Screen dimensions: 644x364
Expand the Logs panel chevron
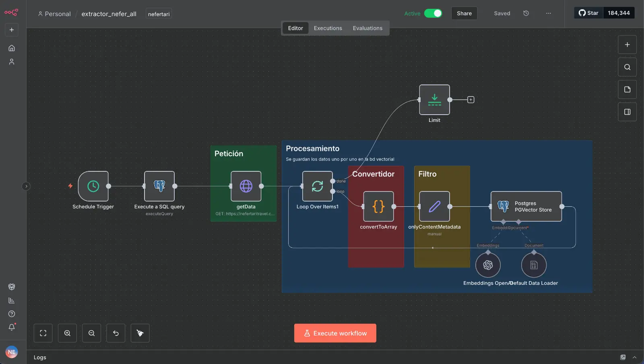pyautogui.click(x=634, y=357)
